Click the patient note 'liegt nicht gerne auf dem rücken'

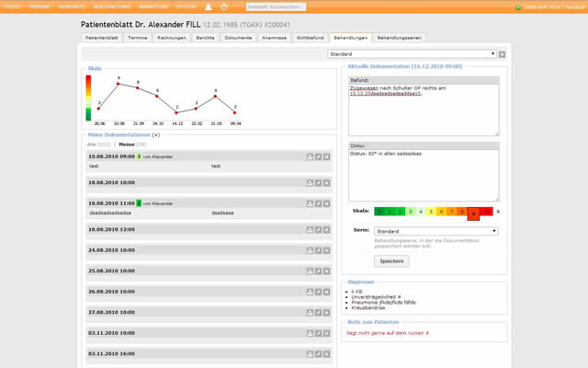[388, 333]
